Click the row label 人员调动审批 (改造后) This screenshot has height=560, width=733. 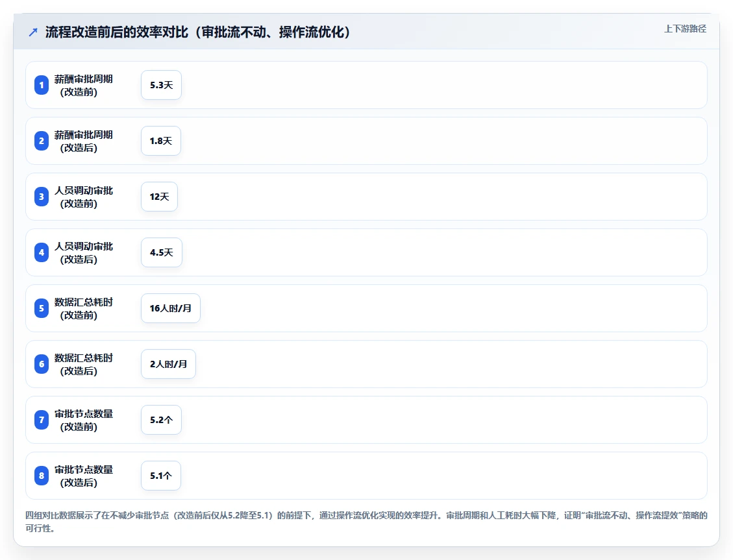pyautogui.click(x=84, y=252)
